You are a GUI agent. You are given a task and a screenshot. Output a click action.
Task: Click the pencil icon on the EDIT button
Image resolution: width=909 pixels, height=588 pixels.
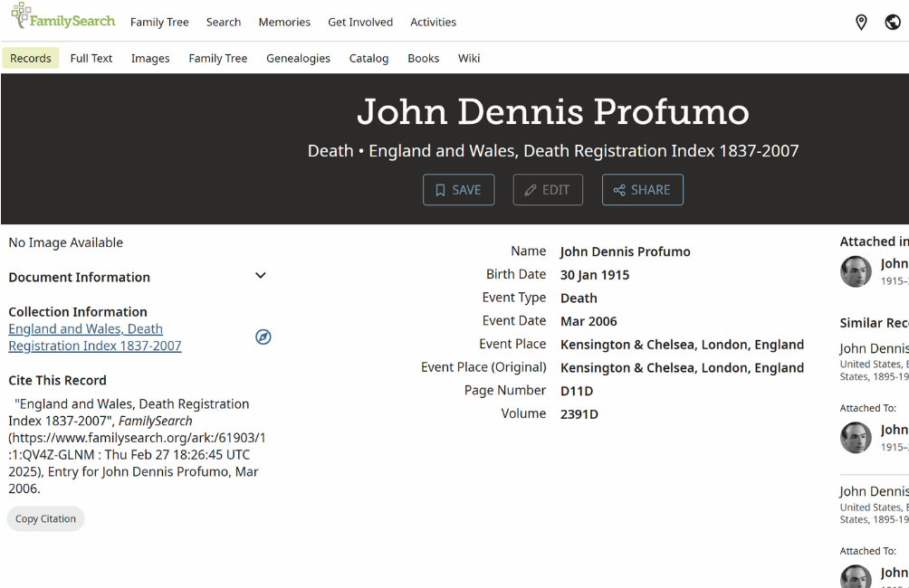531,189
